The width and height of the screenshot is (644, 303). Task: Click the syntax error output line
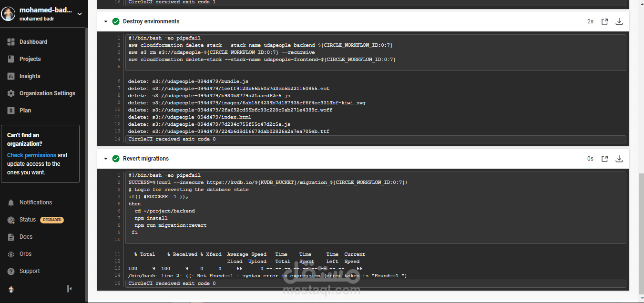tap(267, 276)
